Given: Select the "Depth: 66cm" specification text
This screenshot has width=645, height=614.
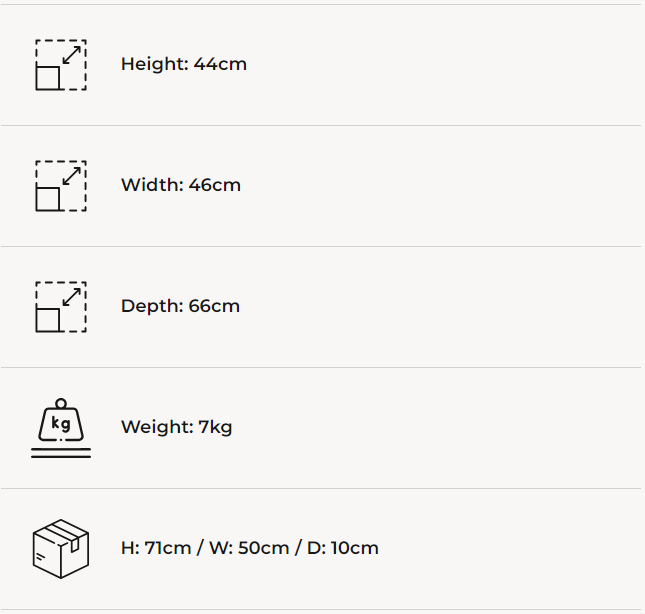Looking at the screenshot, I should 180,306.
